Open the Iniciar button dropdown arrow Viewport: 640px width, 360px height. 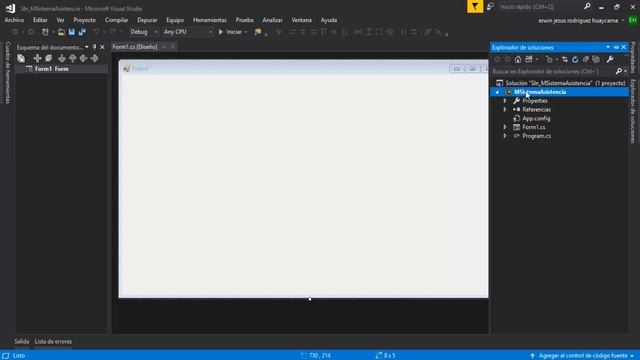(246, 32)
